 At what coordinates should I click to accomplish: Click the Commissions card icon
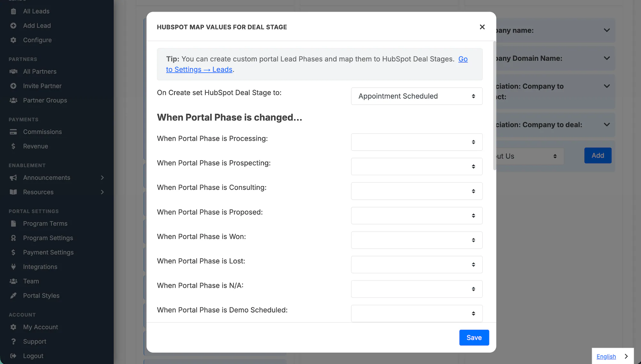click(13, 132)
